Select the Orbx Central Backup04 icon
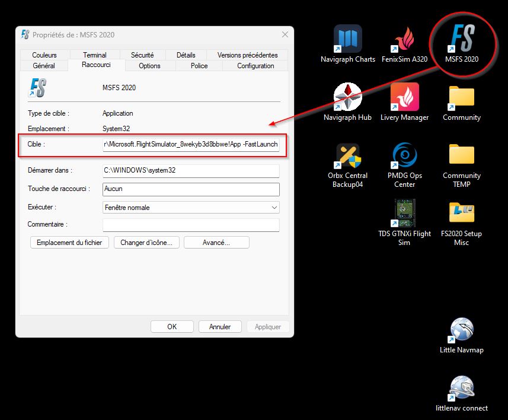 point(347,166)
